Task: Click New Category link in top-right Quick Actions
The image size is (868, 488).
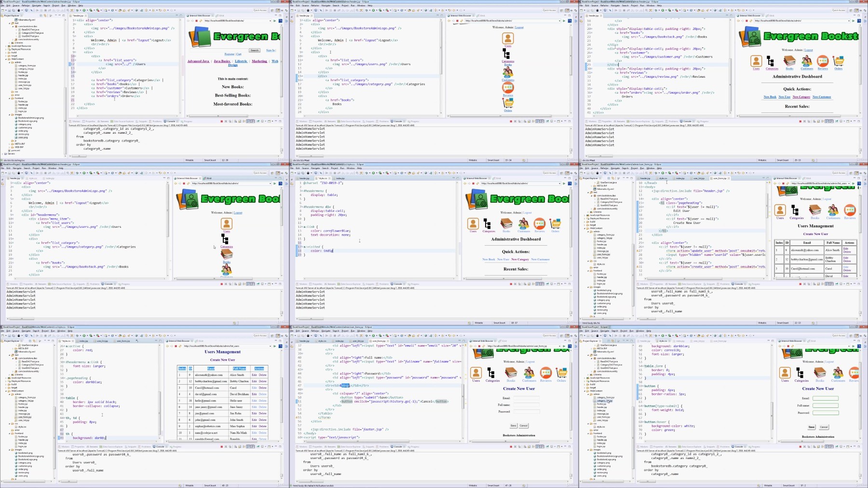Action: [x=801, y=97]
